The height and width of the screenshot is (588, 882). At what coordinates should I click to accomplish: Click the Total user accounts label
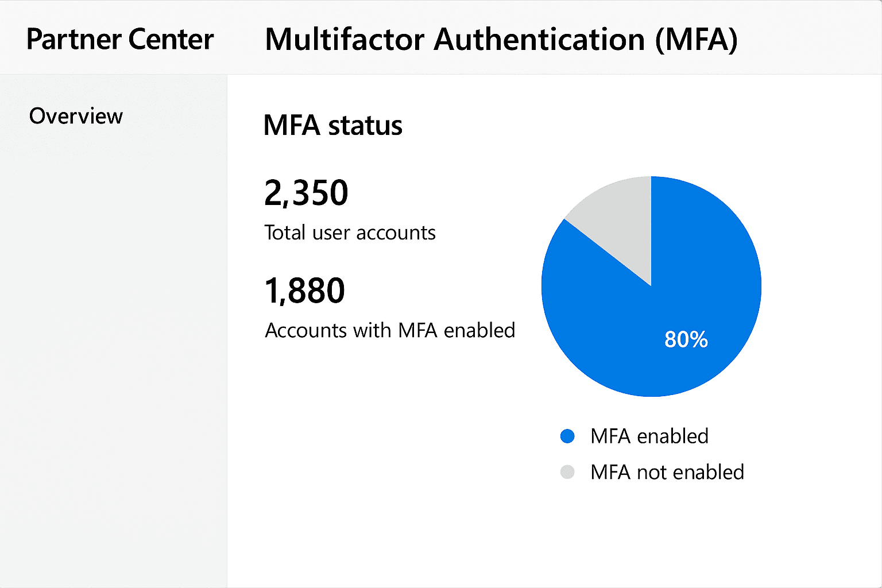(350, 233)
